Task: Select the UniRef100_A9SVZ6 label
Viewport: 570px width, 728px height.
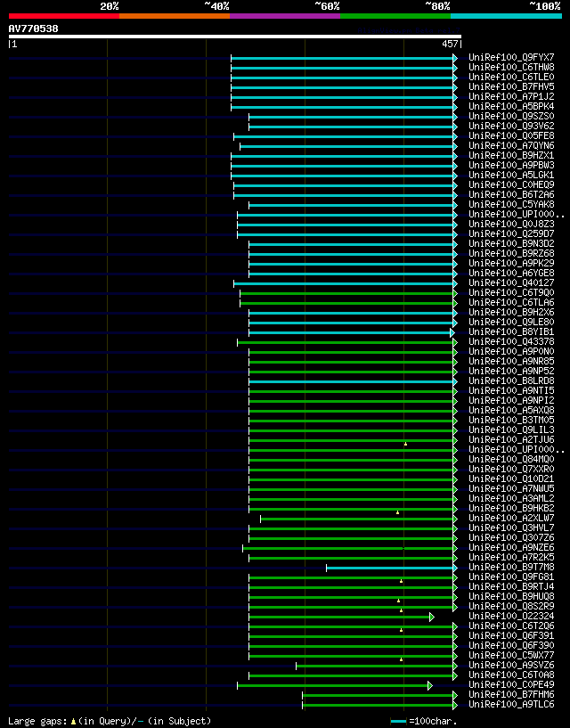Action: click(511, 666)
